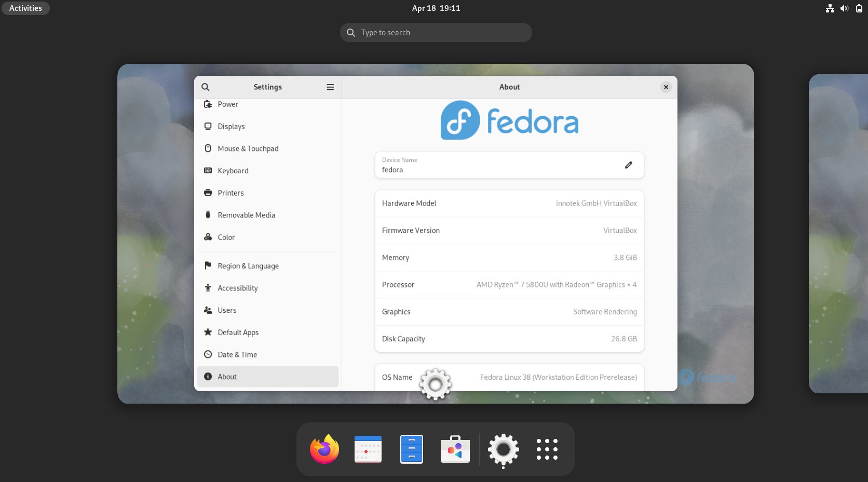The height and width of the screenshot is (482, 868).
Task: Click the volume icon in the system tray
Action: point(844,8)
